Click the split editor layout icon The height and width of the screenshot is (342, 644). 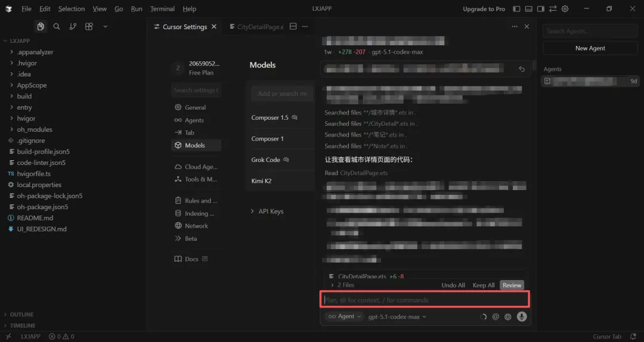(293, 26)
